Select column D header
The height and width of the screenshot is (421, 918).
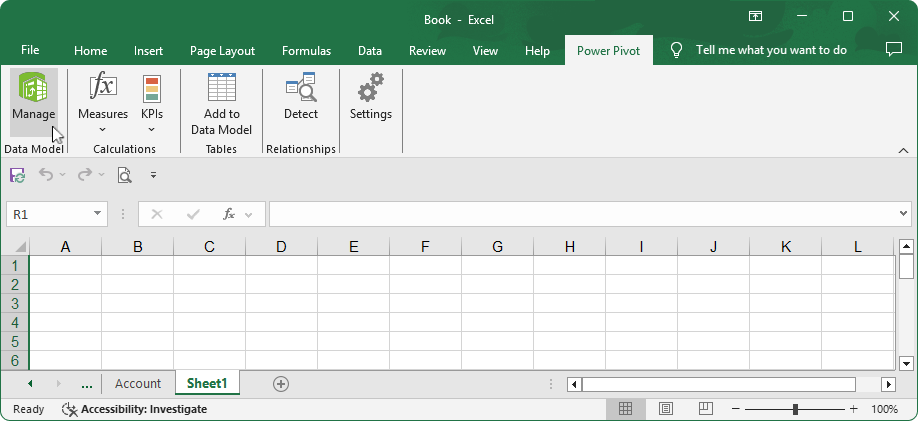click(281, 247)
